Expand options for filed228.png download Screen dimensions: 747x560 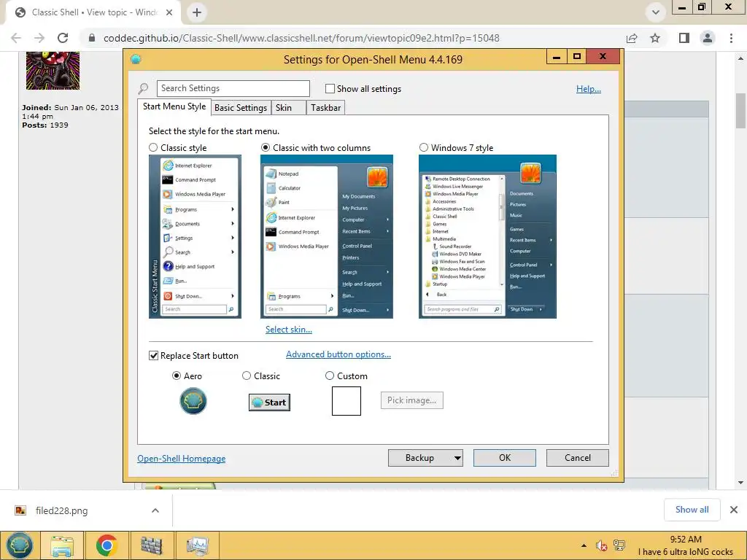tap(155, 510)
